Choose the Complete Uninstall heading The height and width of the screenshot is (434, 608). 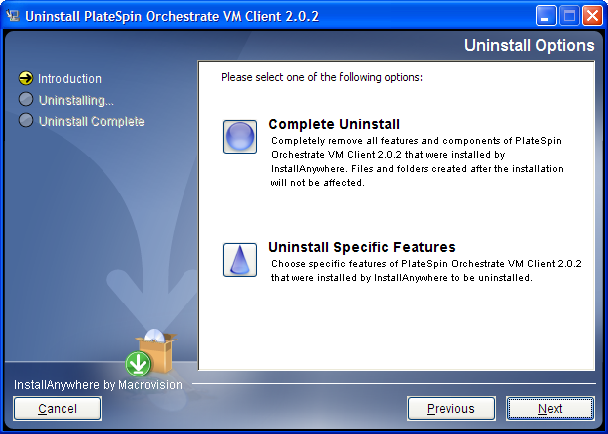[x=334, y=124]
